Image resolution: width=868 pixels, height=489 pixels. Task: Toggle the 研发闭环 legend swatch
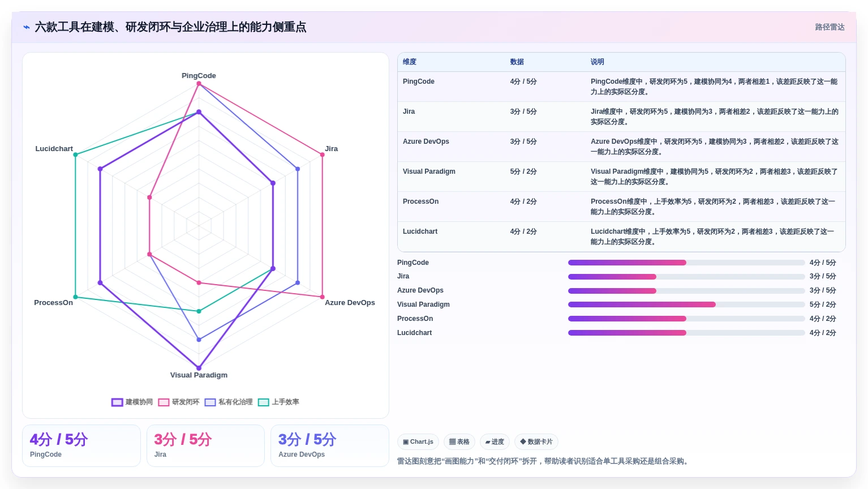pyautogui.click(x=164, y=402)
